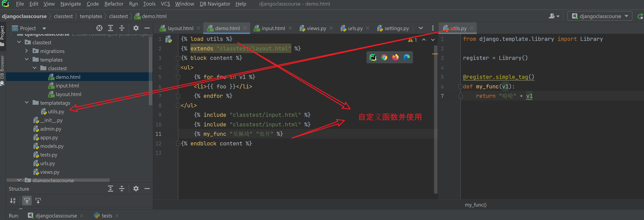The height and width of the screenshot is (220, 644).
Task: Click templates breadcrumb in navigation bar
Action: point(91,16)
